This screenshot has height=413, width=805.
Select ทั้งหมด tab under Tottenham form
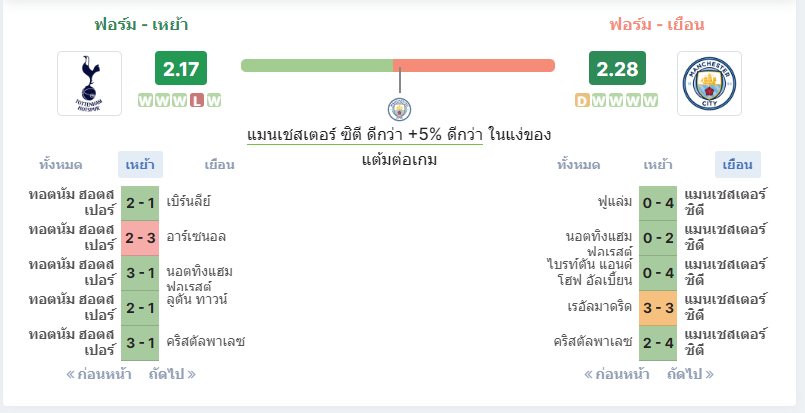pyautogui.click(x=61, y=165)
